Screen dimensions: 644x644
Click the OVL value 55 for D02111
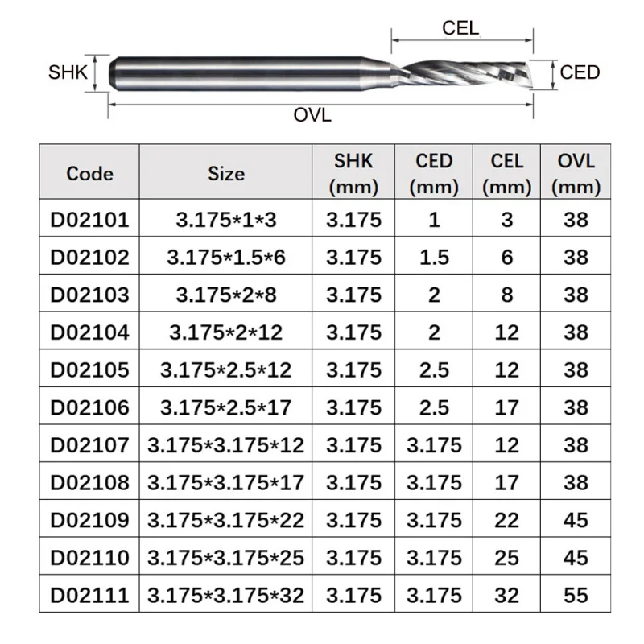point(576,595)
